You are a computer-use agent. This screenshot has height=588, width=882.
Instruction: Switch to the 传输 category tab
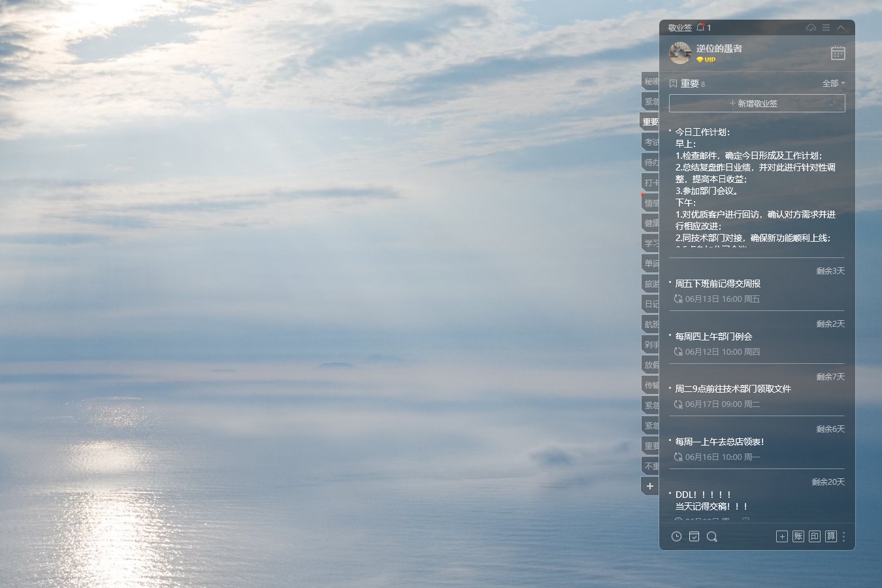click(x=650, y=385)
